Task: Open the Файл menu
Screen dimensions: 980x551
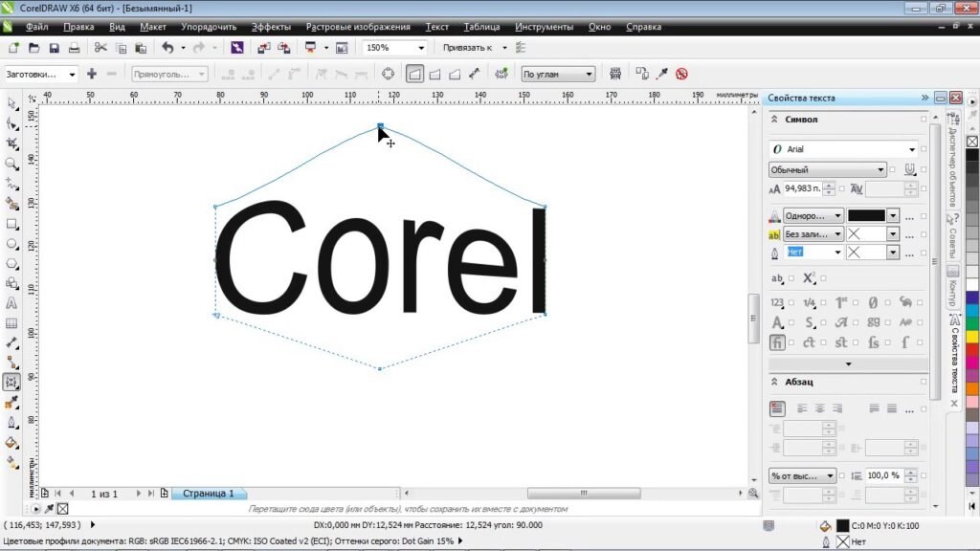Action: click(37, 27)
